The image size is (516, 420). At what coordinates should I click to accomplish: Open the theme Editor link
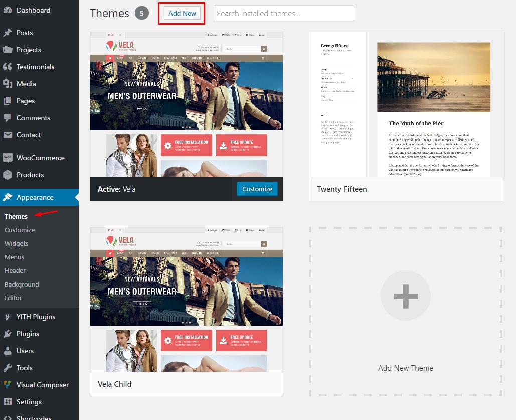click(13, 298)
